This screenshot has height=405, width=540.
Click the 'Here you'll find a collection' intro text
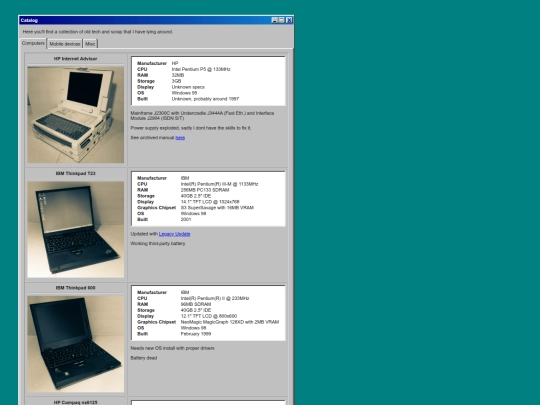98,32
